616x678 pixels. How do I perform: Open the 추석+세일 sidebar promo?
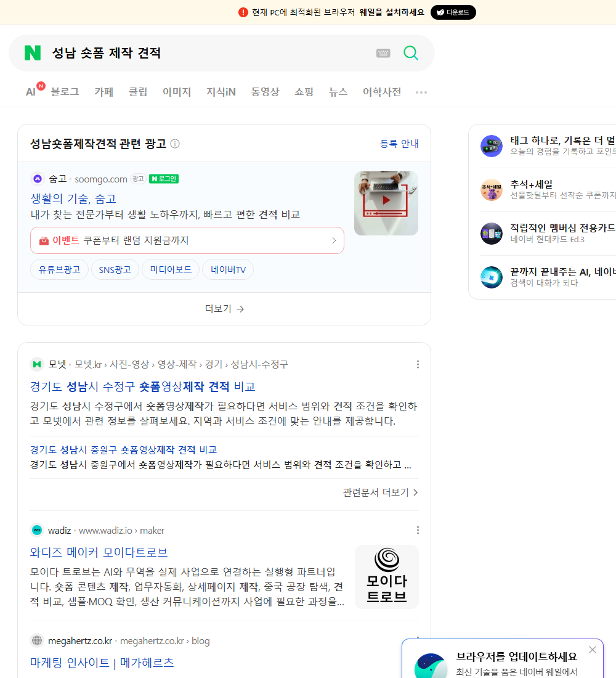click(548, 189)
